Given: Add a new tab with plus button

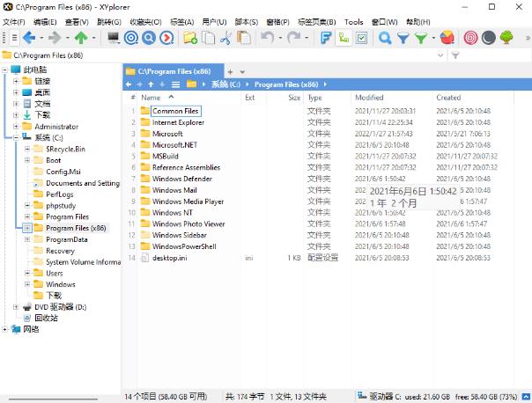Looking at the screenshot, I should coord(231,72).
